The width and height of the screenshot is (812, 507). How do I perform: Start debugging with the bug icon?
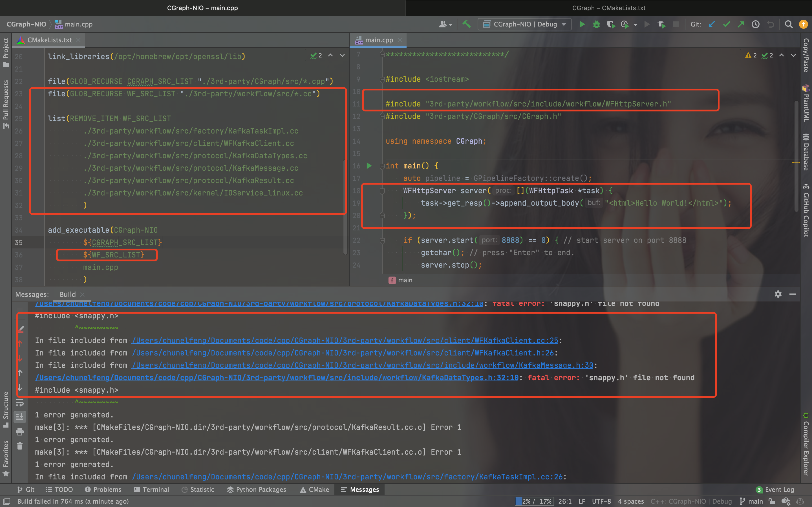pos(597,24)
